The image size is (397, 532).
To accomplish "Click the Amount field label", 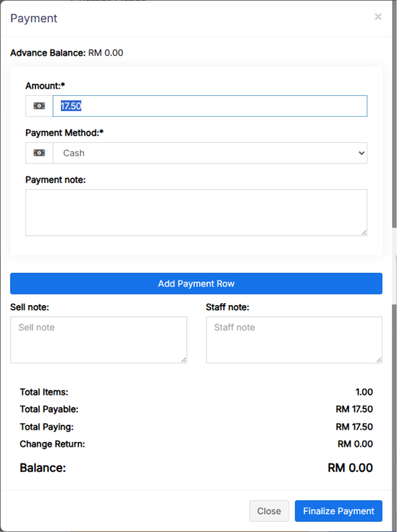I will tap(45, 86).
